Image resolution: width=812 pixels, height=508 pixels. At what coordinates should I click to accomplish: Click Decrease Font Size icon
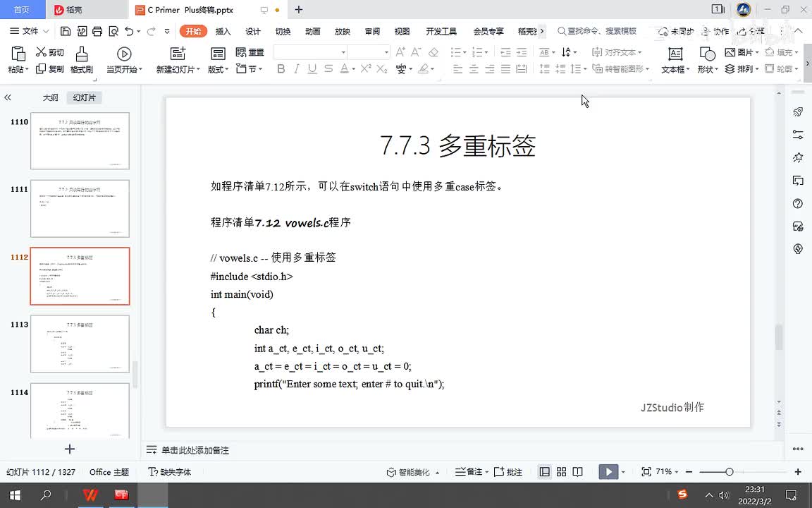point(416,52)
